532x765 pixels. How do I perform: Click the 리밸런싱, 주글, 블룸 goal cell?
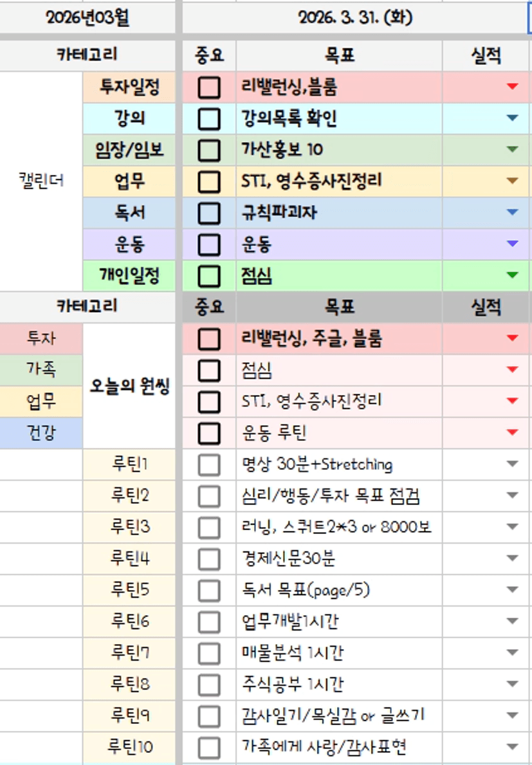[x=340, y=338]
